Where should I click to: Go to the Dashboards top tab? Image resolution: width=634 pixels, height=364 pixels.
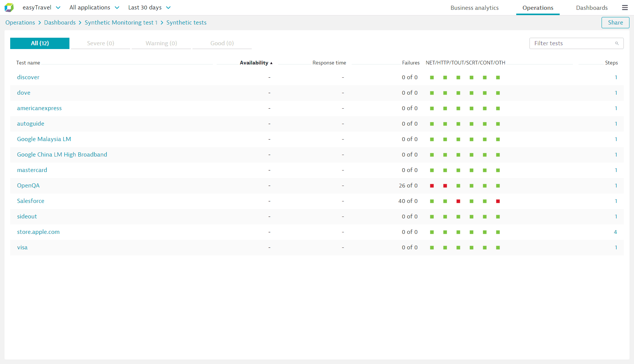pos(592,8)
